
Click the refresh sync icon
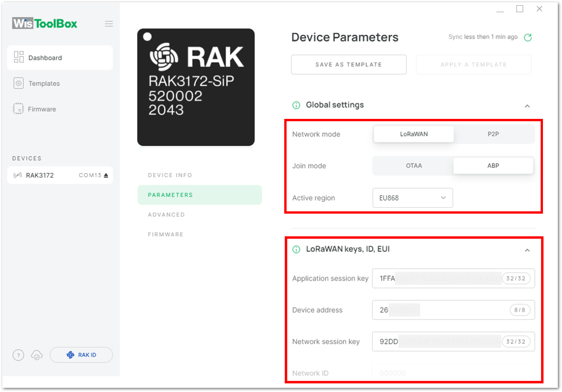click(528, 38)
